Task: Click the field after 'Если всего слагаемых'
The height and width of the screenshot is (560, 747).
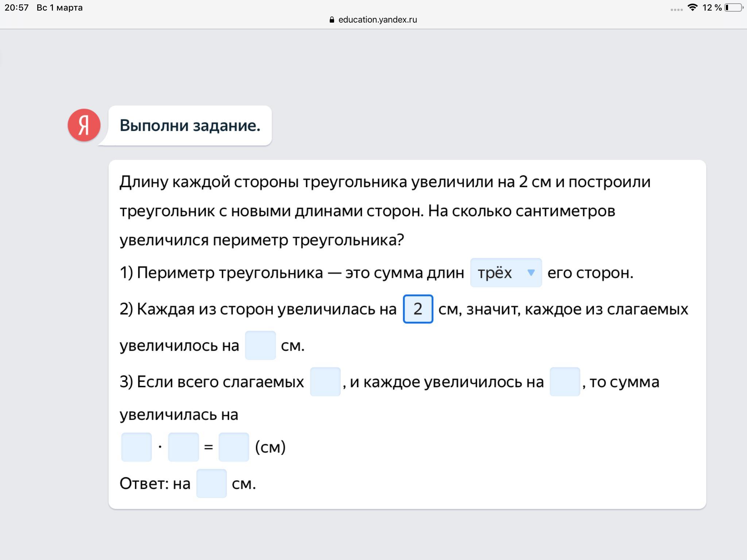Action: tap(325, 382)
